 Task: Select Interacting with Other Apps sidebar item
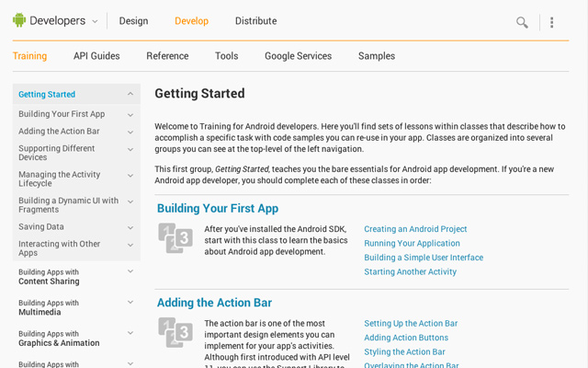pos(59,248)
